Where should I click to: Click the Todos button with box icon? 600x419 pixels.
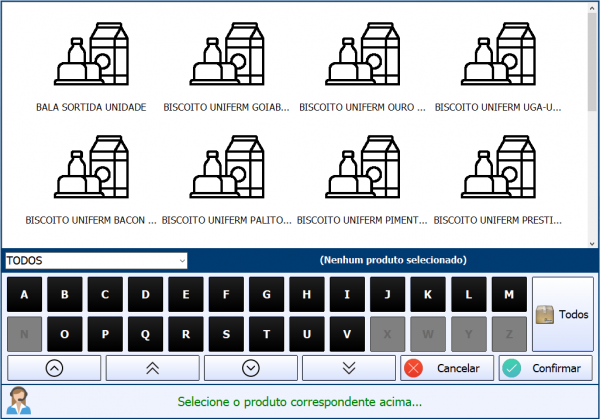(562, 314)
